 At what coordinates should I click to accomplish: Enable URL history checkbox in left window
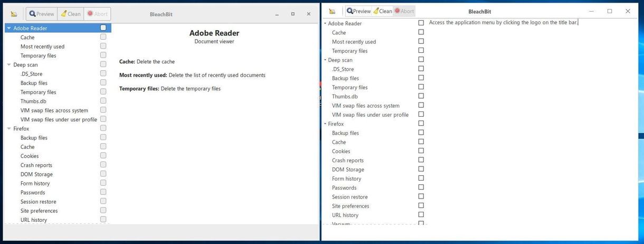coord(103,219)
